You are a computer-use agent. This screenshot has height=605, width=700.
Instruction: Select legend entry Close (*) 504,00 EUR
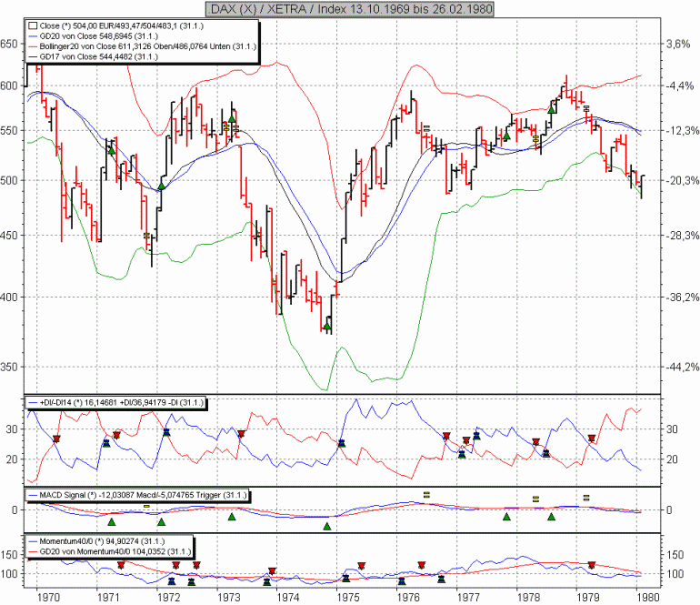point(122,25)
